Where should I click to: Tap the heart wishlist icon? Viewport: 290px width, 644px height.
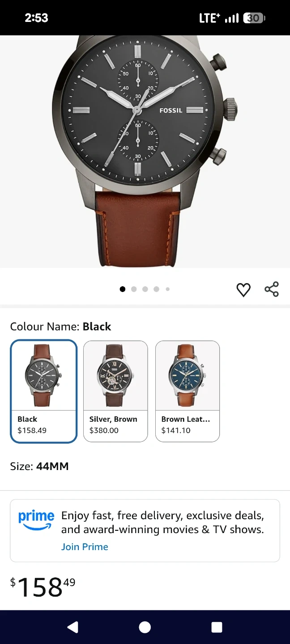pyautogui.click(x=243, y=290)
